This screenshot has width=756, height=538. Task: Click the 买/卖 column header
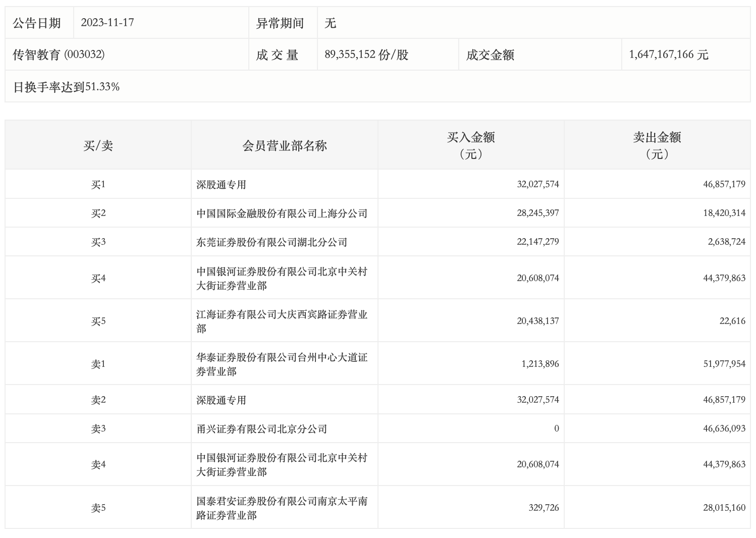point(98,146)
